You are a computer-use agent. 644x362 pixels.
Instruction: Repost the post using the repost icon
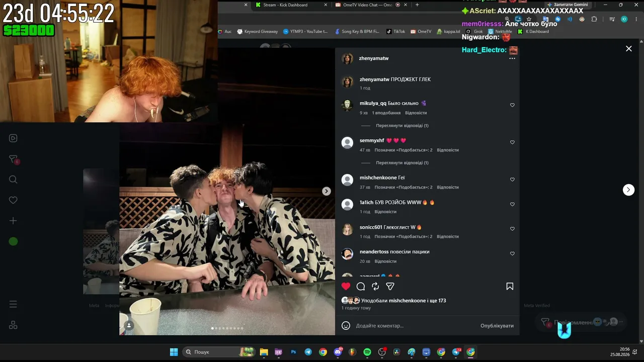375,286
